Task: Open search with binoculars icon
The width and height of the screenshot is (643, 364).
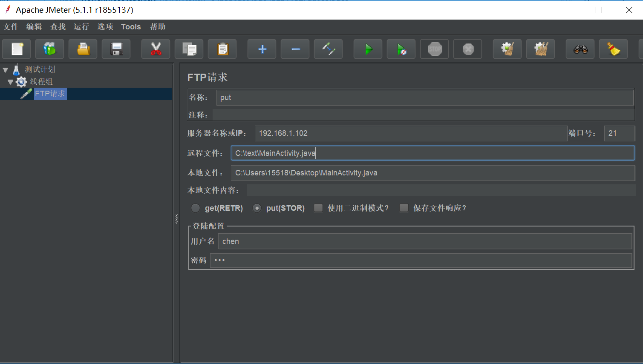Action: click(x=580, y=49)
